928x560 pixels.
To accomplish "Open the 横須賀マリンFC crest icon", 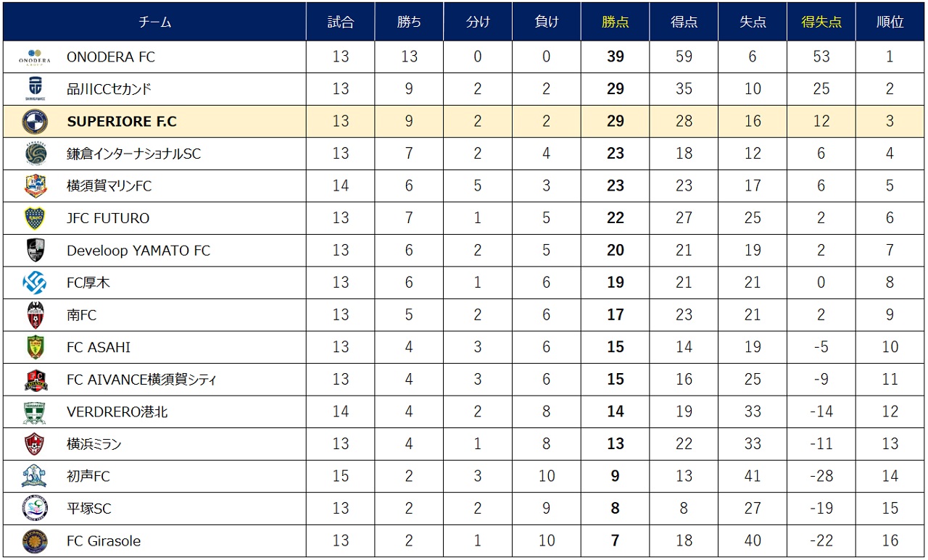I will point(35,186).
